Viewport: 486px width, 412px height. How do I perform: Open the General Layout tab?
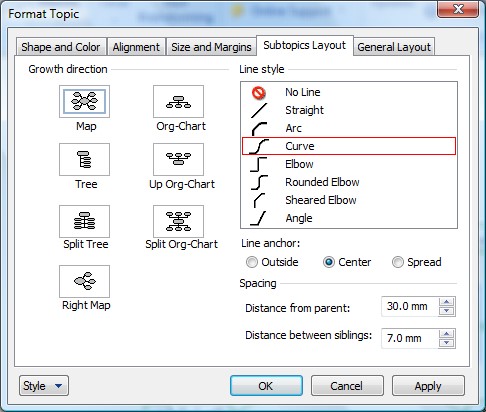click(x=394, y=47)
